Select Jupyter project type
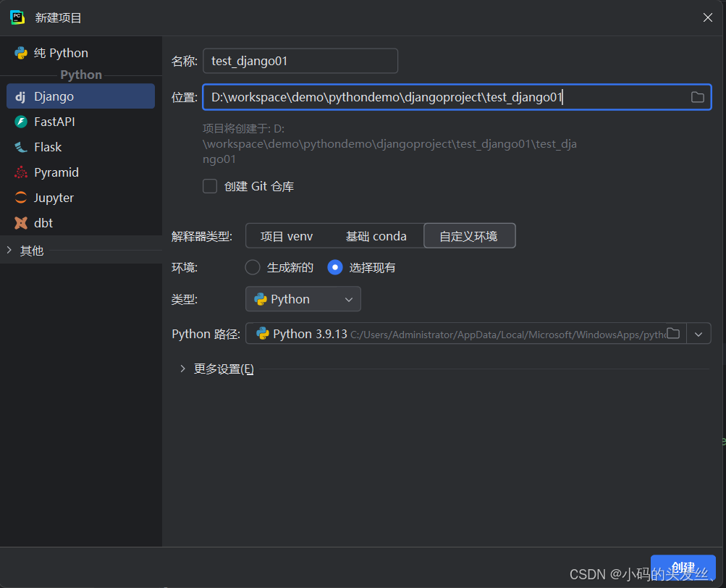The height and width of the screenshot is (588, 726). coord(80,198)
